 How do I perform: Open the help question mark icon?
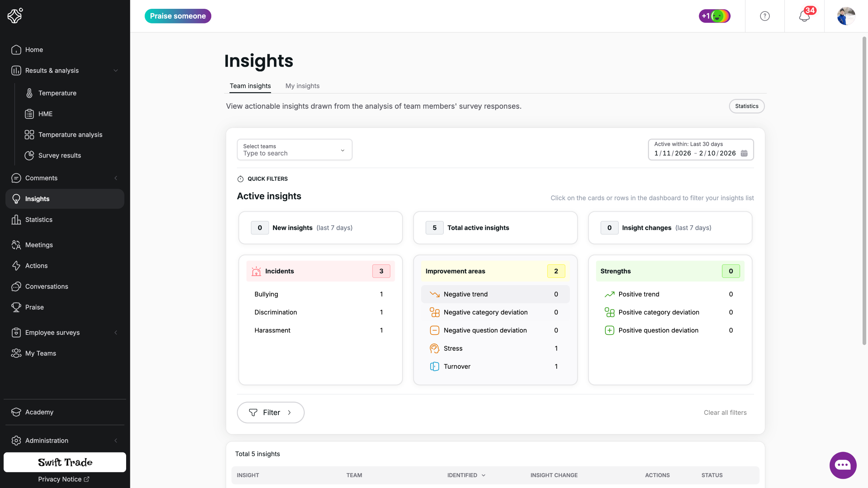[x=765, y=16]
